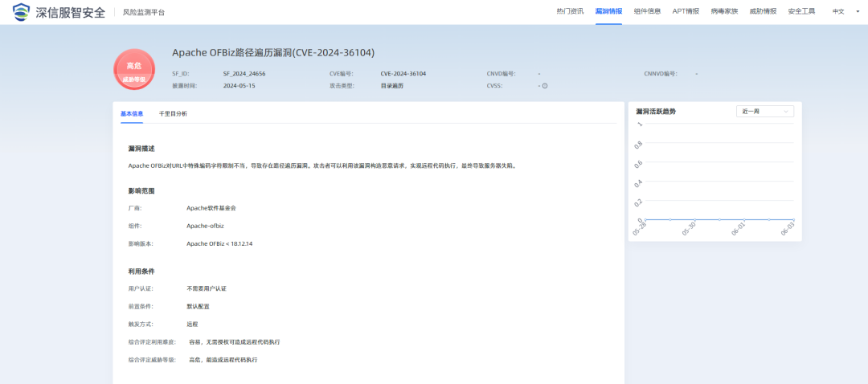Click the 高危 threat level badge
This screenshot has width=868, height=384.
[x=133, y=69]
